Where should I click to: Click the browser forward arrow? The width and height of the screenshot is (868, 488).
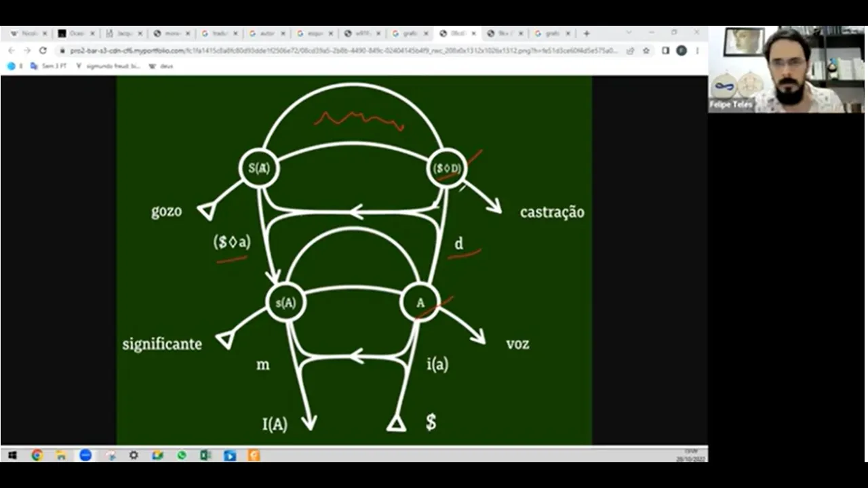27,51
